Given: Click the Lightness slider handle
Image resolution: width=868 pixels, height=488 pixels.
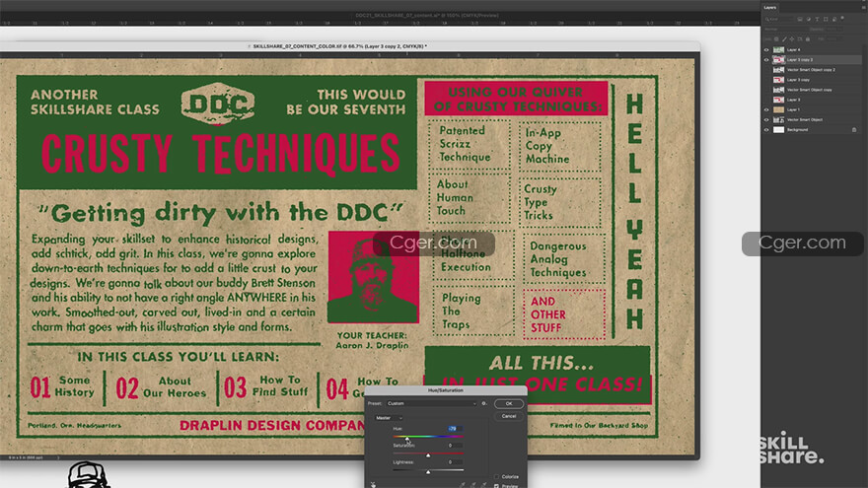Looking at the screenshot, I should coord(428,472).
